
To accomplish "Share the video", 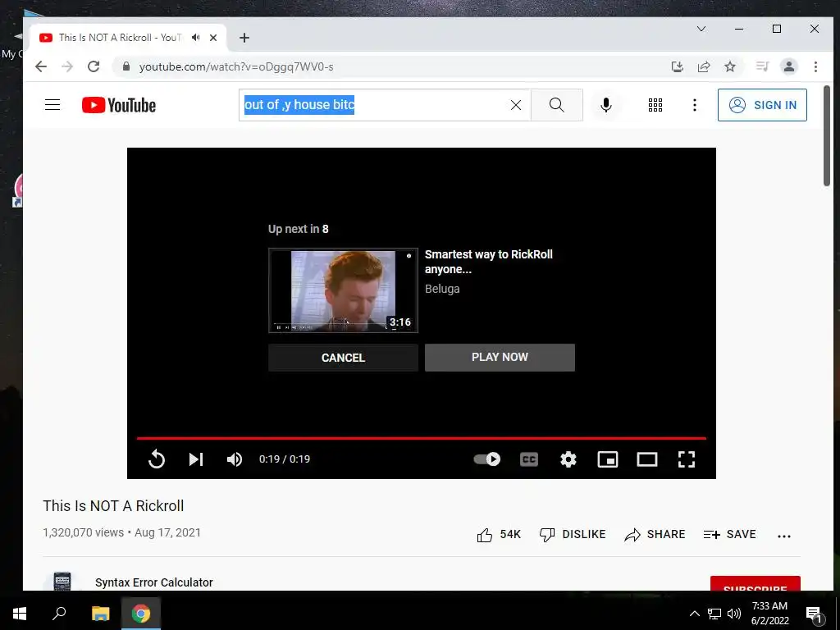I will tap(655, 534).
